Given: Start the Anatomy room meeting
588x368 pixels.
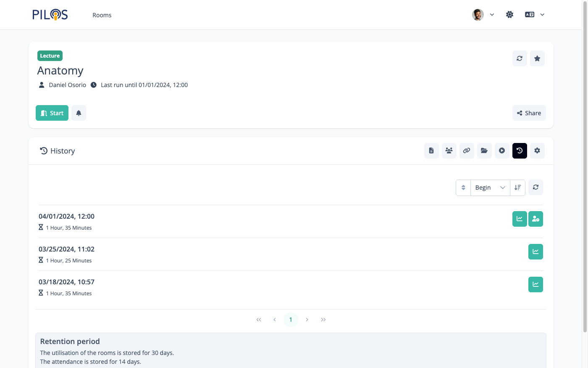Looking at the screenshot, I should pyautogui.click(x=52, y=113).
